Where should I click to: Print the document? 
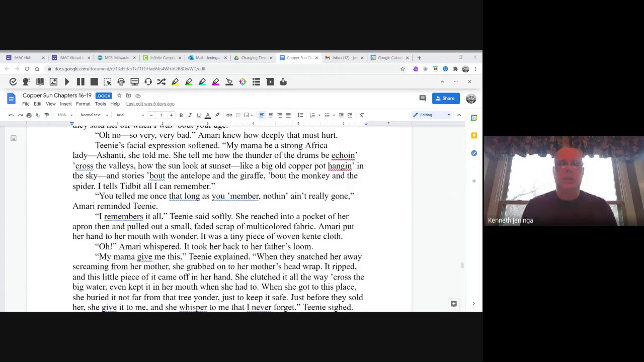29,115
